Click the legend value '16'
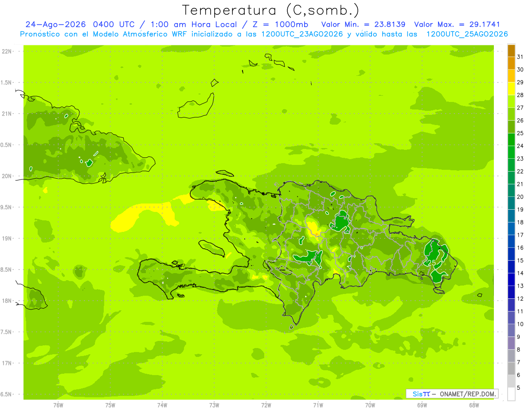Viewport: 532px width, 411px height. pyautogui.click(x=520, y=248)
